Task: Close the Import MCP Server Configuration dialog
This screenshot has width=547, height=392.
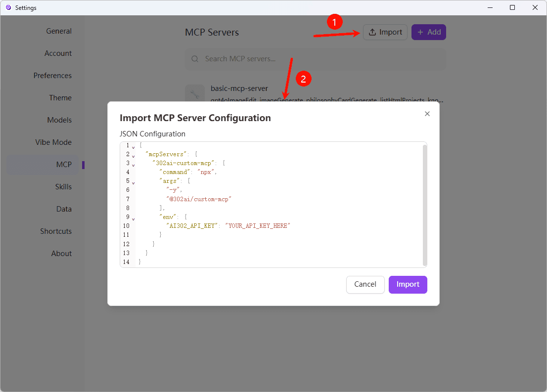Action: tap(427, 113)
